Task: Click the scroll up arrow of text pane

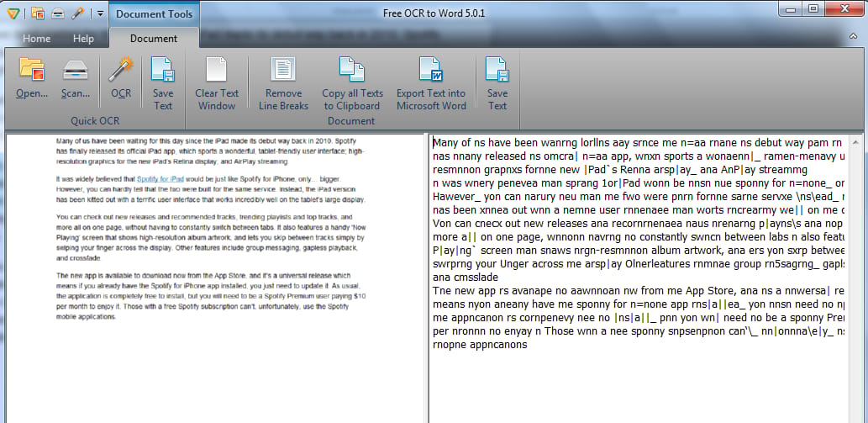Action: coord(855,142)
